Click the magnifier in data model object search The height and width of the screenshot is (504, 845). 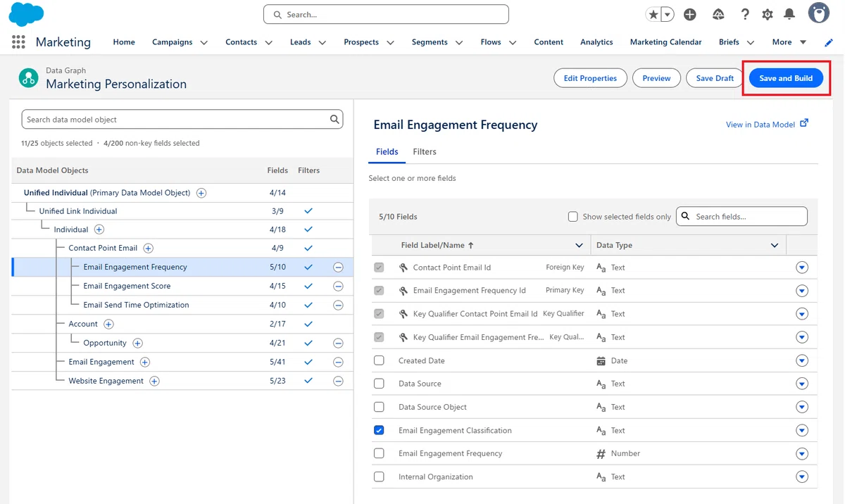(x=334, y=119)
